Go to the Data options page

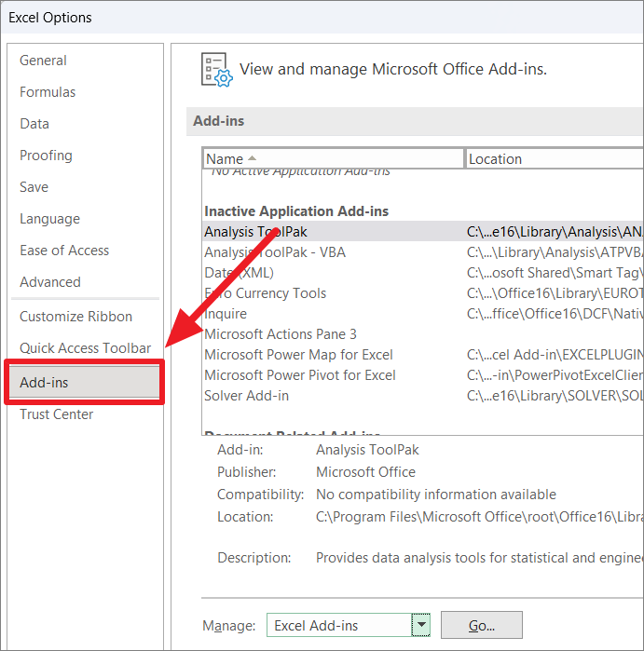(x=34, y=124)
